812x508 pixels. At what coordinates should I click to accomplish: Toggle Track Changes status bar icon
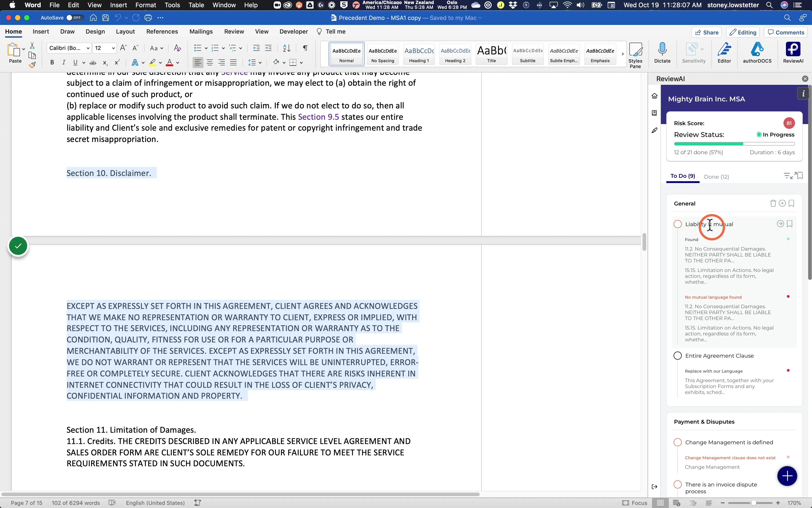click(198, 503)
